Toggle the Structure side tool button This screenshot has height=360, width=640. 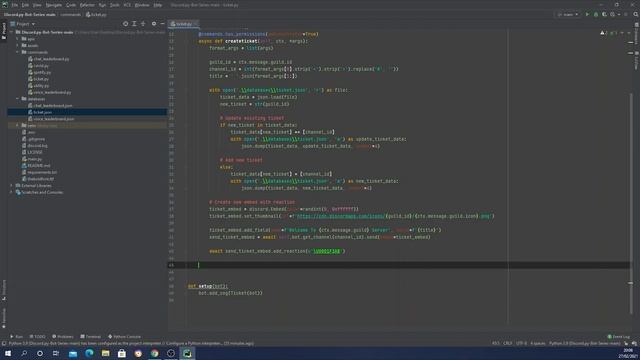(4, 290)
